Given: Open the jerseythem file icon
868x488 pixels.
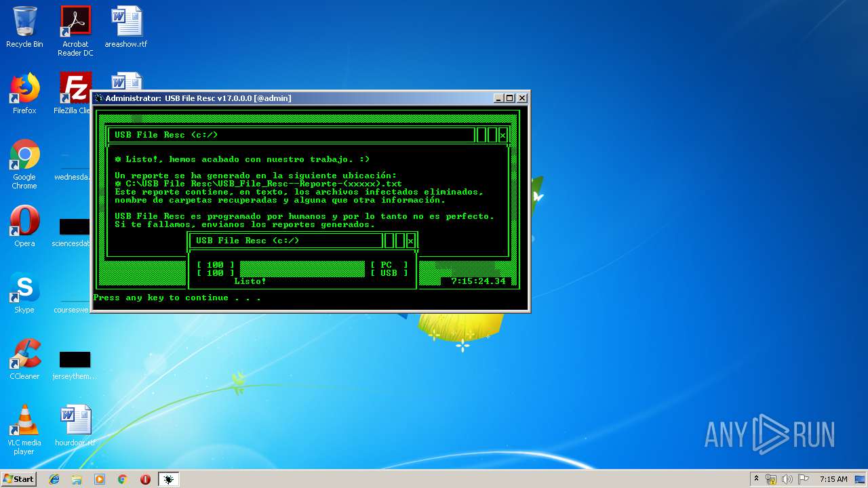Looking at the screenshot, I should [x=75, y=365].
